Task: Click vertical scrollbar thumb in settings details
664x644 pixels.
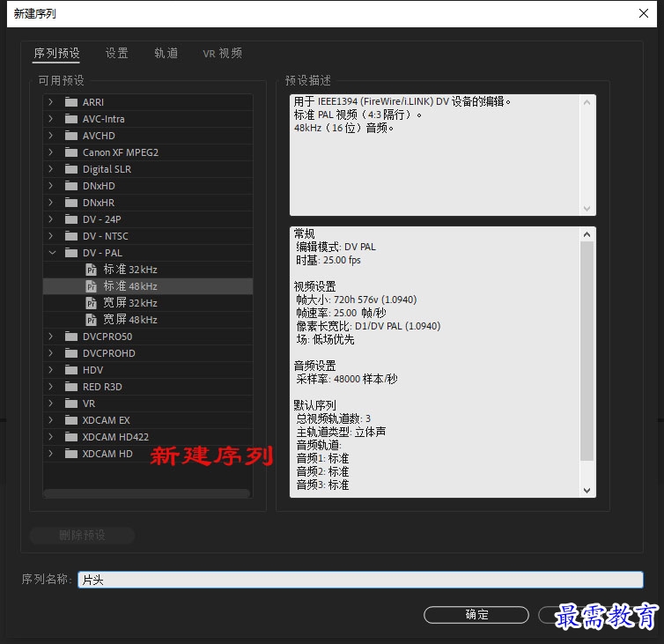Action: pyautogui.click(x=587, y=351)
